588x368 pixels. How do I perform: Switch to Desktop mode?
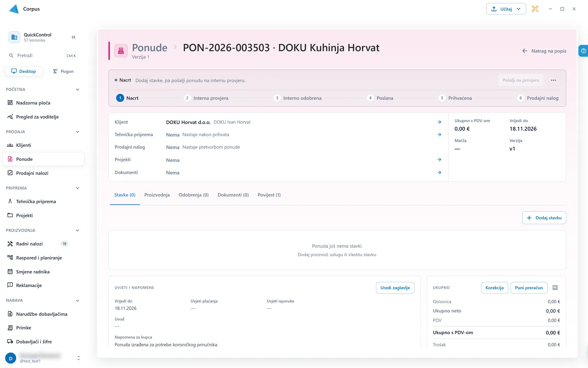pyautogui.click(x=24, y=71)
